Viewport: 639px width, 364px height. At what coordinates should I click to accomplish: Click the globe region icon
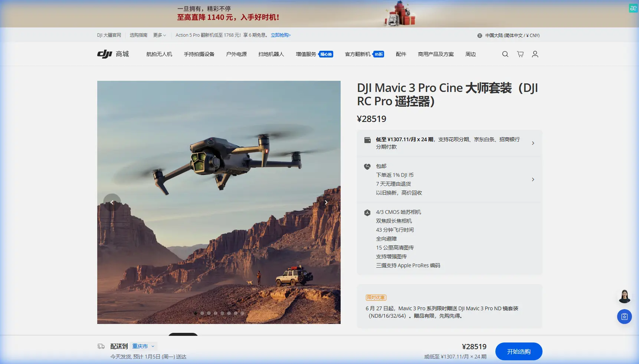(480, 36)
